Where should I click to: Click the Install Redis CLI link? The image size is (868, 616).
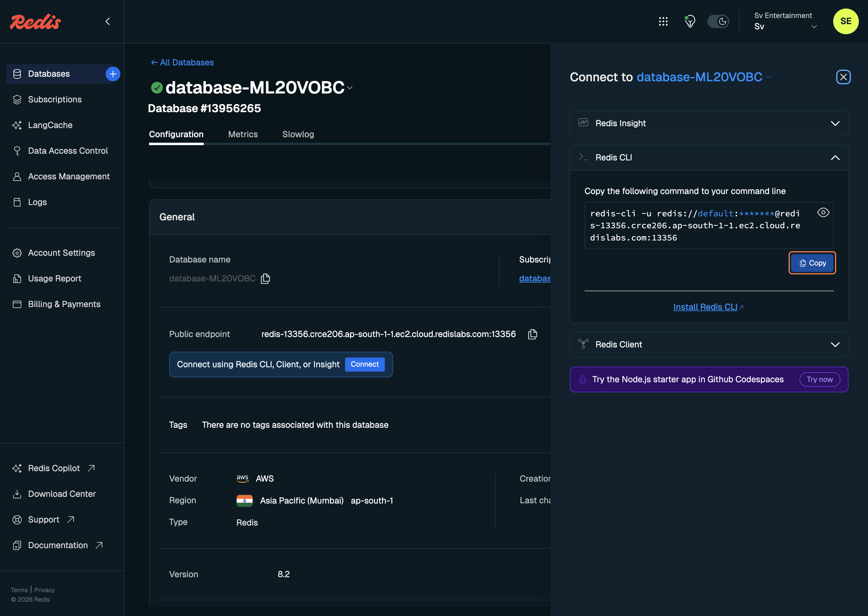(x=708, y=307)
